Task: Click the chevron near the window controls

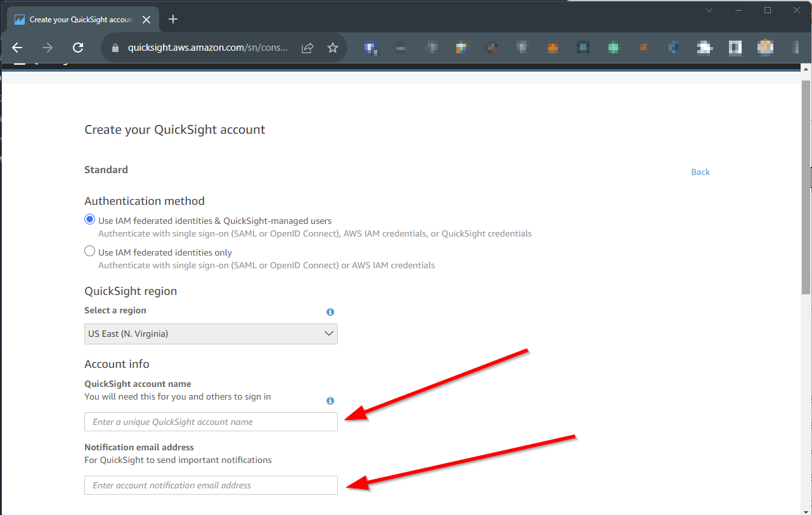Action: 709,10
